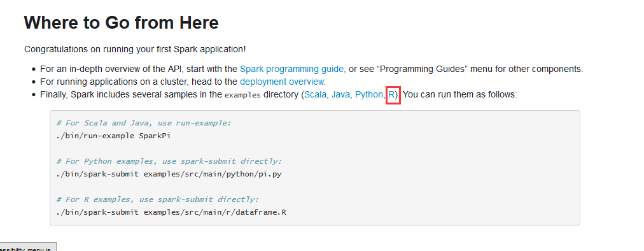Image resolution: width=644 pixels, height=251 pixels.
Task: Open the Spark programming guide link
Action: (x=293, y=69)
